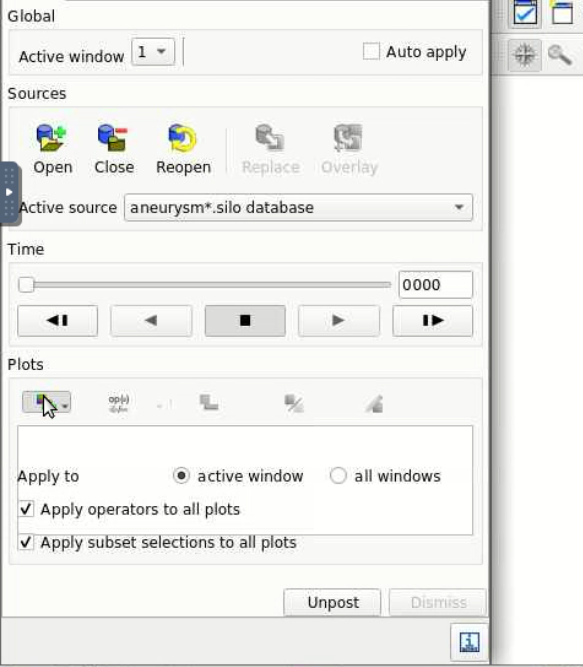Open the Active window dropdown
This screenshot has width=583, height=667.
click(153, 52)
